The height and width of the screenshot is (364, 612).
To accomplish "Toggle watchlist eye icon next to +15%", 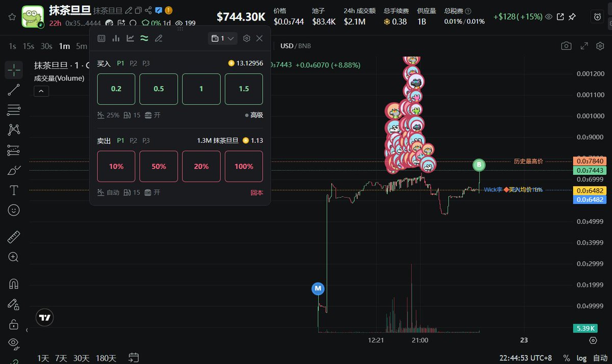I will tap(550, 17).
